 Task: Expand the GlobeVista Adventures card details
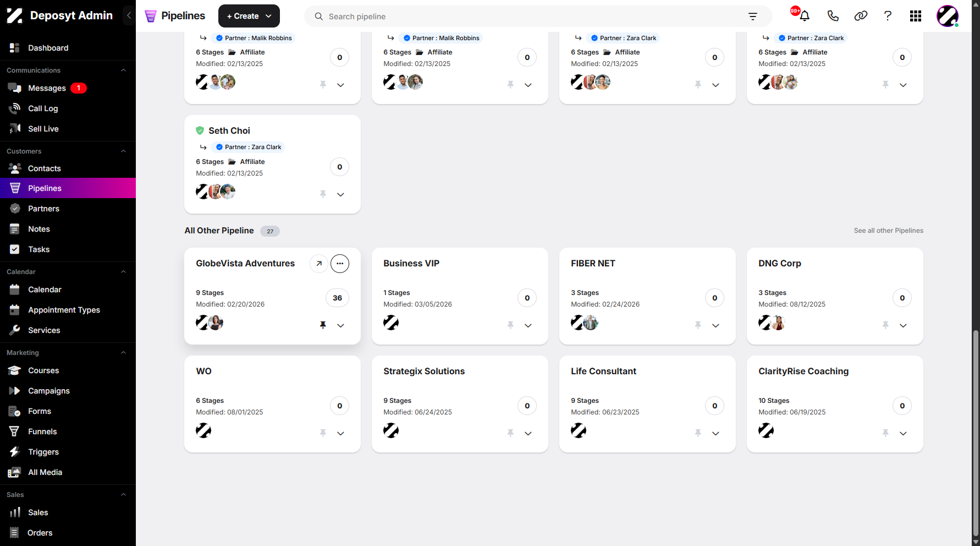340,325
